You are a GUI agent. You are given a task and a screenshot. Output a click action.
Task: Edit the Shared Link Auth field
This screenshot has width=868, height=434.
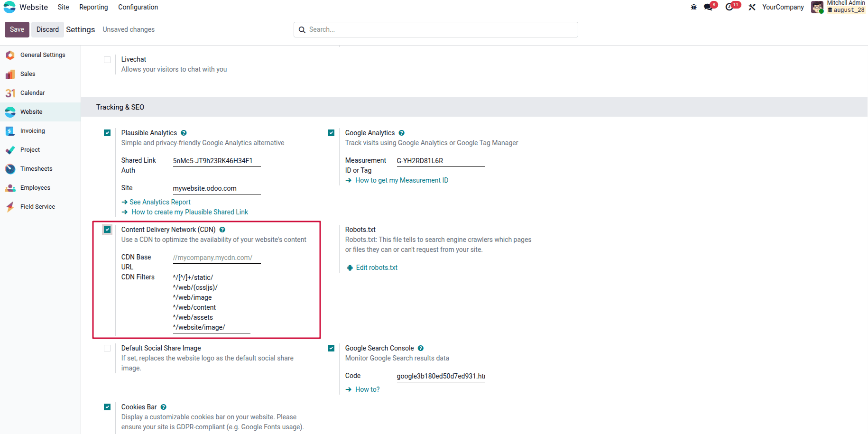tap(217, 161)
